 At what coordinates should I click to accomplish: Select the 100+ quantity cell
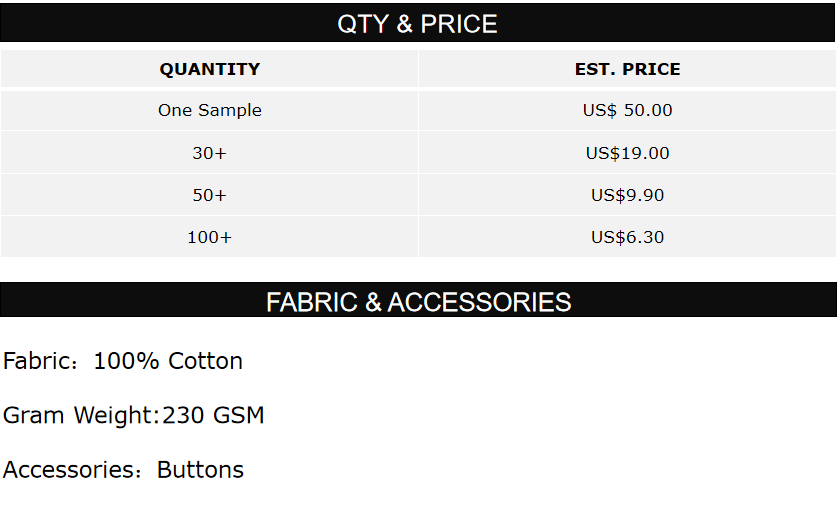209,238
